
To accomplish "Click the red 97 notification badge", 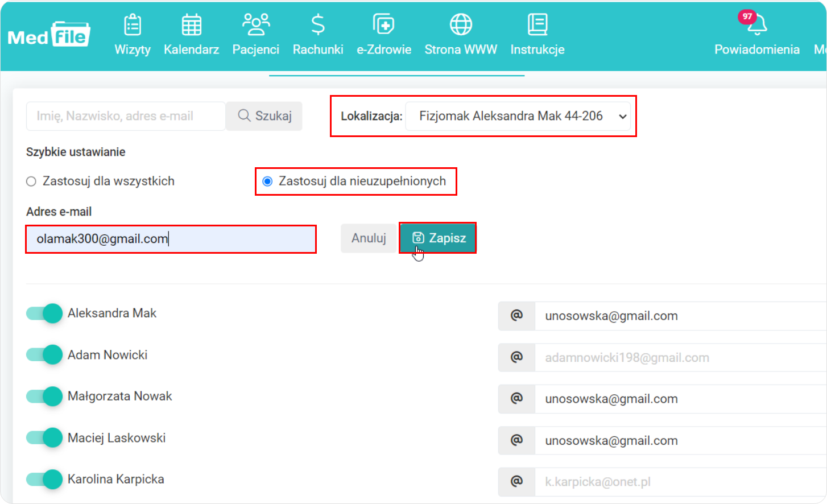I will [747, 16].
